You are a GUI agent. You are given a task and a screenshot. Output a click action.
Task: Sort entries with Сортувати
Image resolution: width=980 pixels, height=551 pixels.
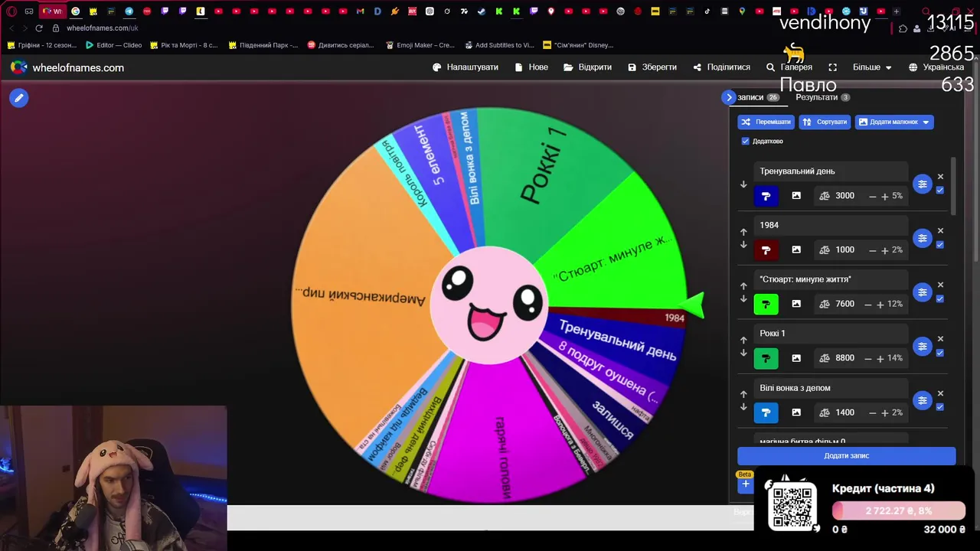(825, 122)
